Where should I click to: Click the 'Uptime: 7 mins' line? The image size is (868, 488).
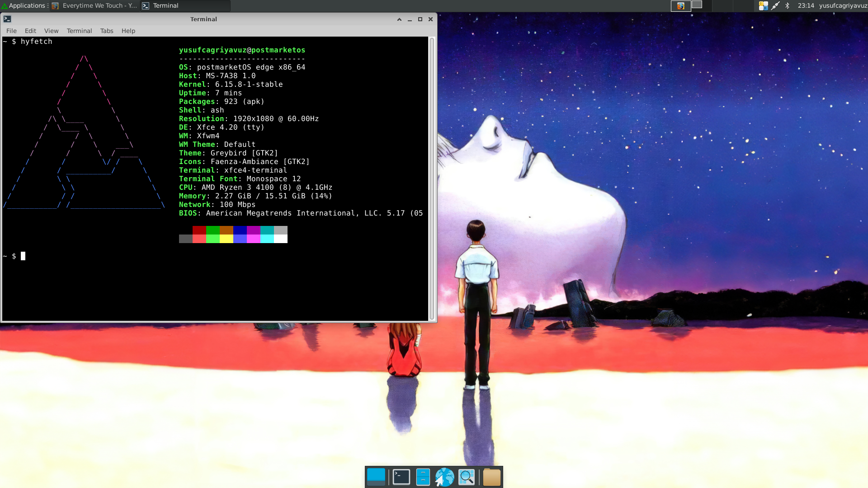pyautogui.click(x=210, y=93)
